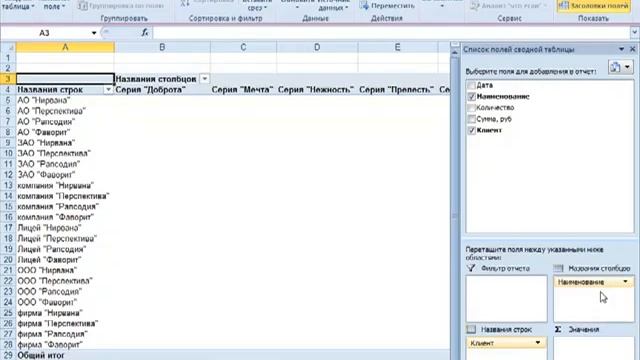Click the Переместить ribbon button
Image resolution: width=640 pixels, height=360 pixels.
coord(387,6)
